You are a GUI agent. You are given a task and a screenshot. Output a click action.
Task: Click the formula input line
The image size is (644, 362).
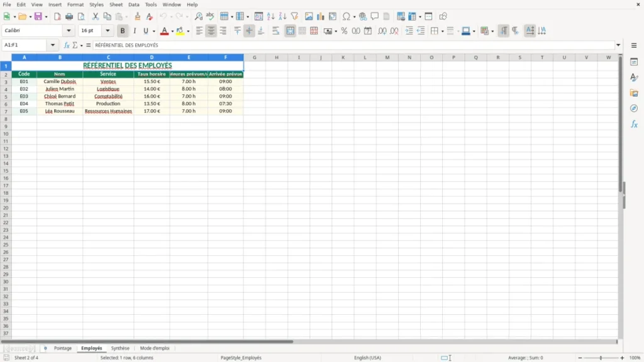tap(353, 45)
